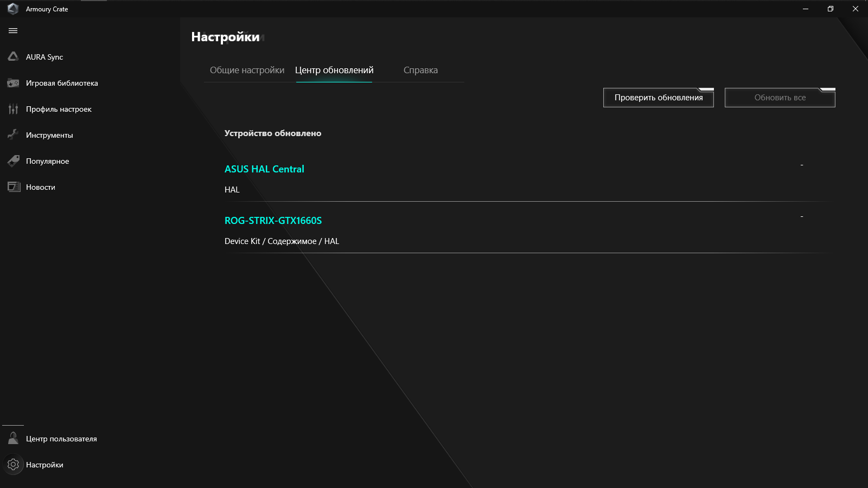Click the Профиль настроек sliders icon
The width and height of the screenshot is (868, 488).
[13, 109]
